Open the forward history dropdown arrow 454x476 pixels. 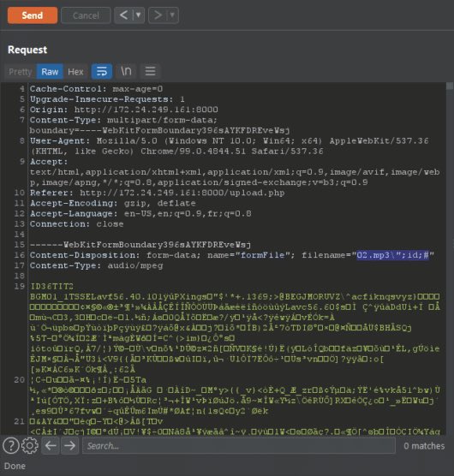click(x=172, y=15)
